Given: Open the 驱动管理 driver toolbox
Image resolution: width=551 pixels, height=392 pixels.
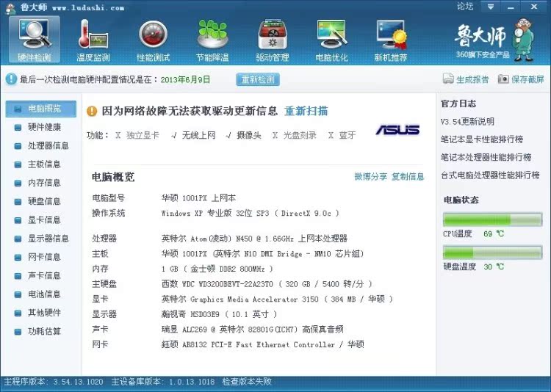Looking at the screenshot, I should [273, 40].
